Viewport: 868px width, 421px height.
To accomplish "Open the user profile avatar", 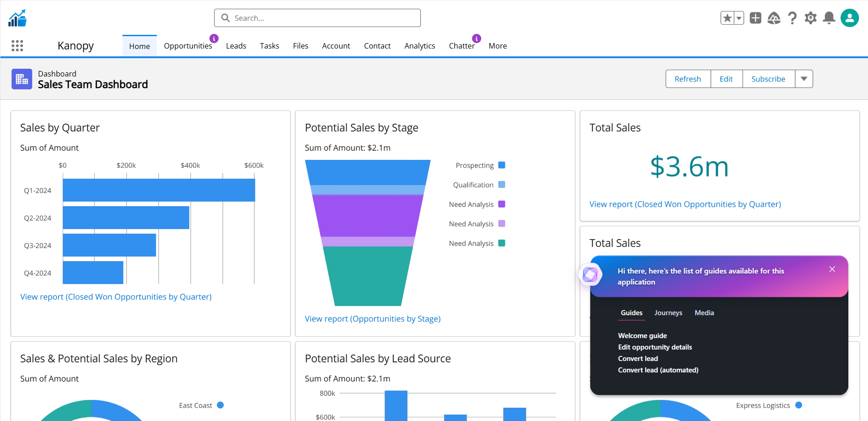I will (x=849, y=18).
